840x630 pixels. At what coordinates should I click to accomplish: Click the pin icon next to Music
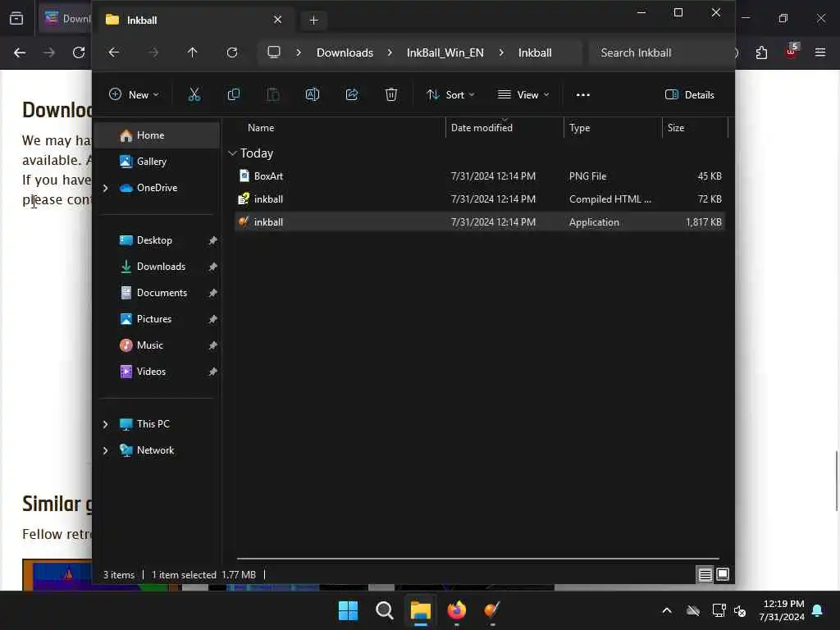click(212, 345)
